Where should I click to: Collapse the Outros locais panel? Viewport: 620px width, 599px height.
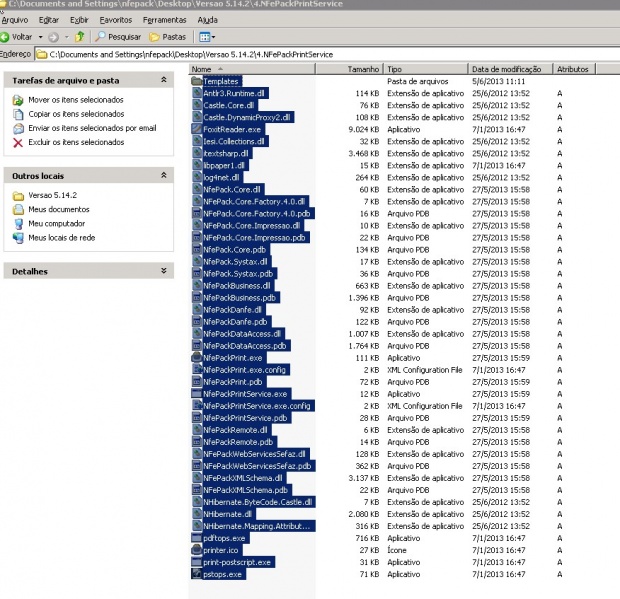(x=162, y=175)
